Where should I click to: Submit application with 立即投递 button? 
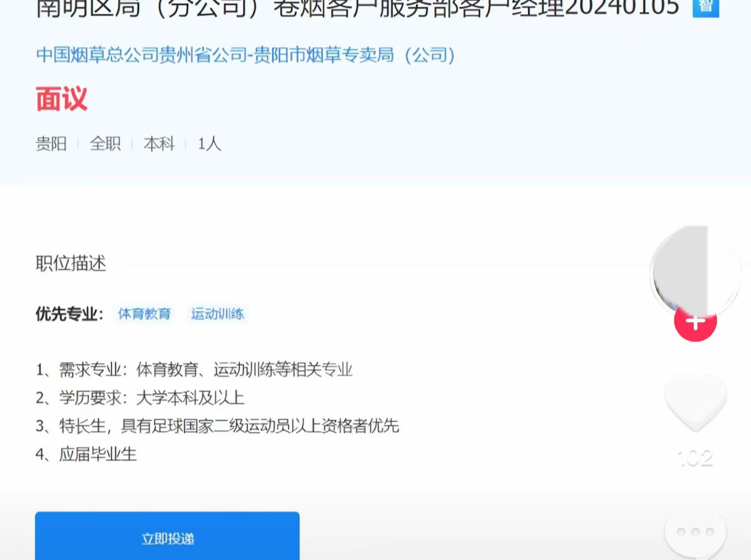(x=167, y=536)
